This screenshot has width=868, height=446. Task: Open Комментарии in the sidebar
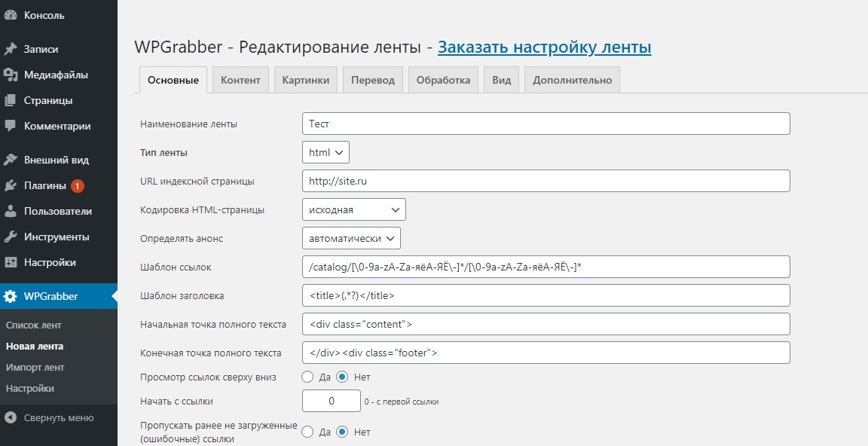[x=59, y=126]
